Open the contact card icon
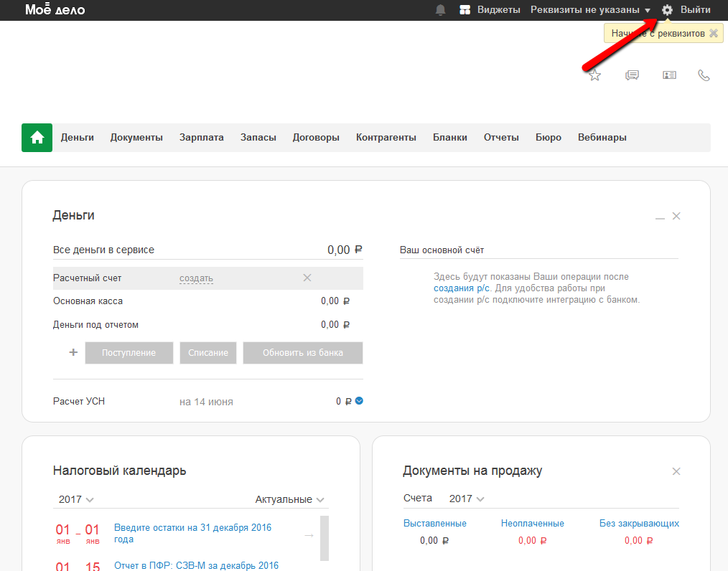Screen dimensions: 728x571 [669, 75]
